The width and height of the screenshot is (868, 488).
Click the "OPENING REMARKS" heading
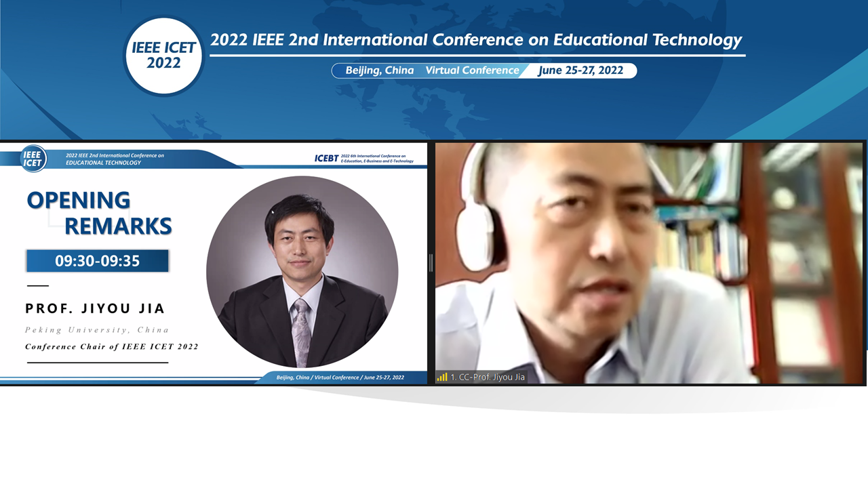(x=99, y=213)
